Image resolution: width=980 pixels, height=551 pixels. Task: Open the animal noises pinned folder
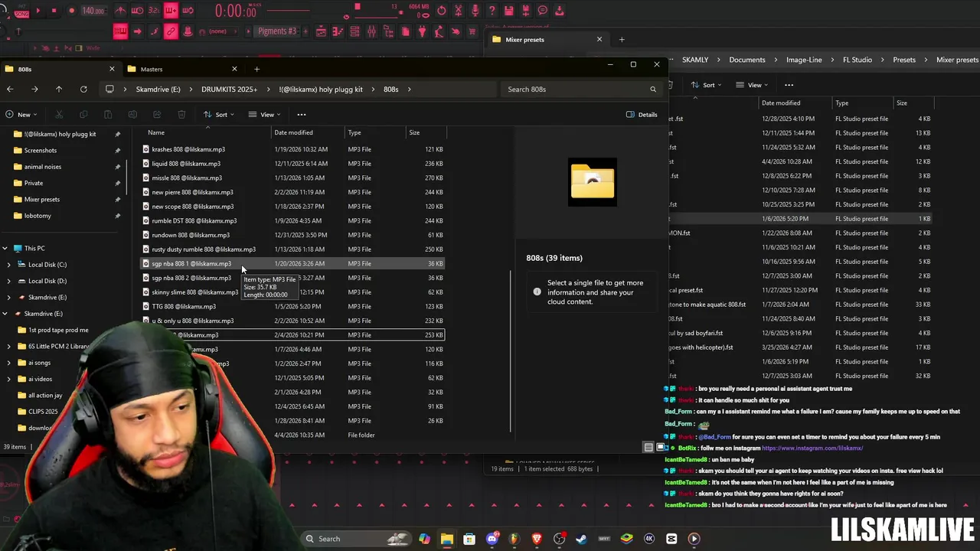(43, 167)
